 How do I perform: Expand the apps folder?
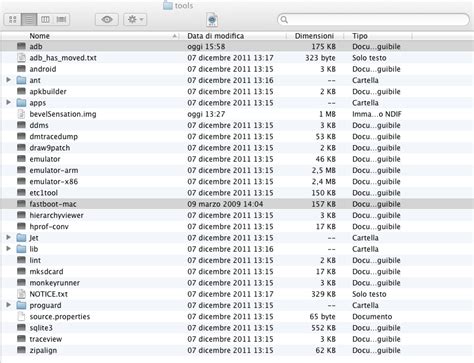click(x=9, y=102)
